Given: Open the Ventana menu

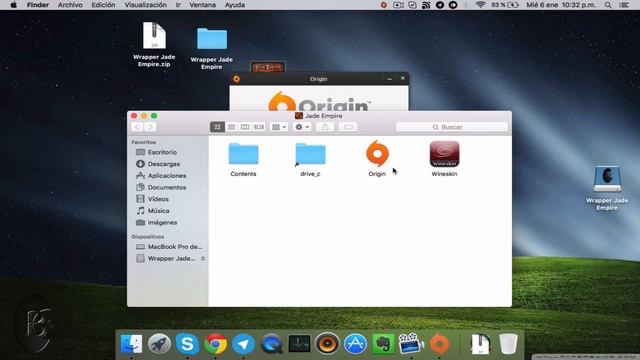Looking at the screenshot, I should coord(202,5).
